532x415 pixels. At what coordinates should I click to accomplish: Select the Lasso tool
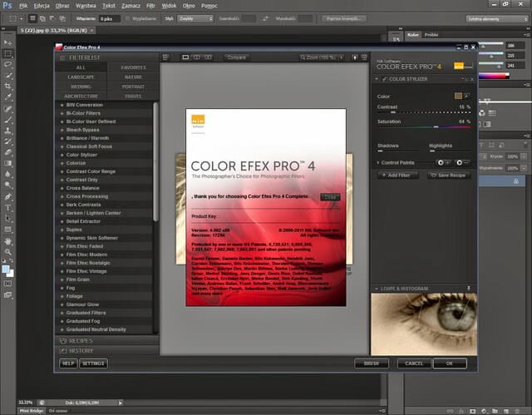pyautogui.click(x=7, y=65)
